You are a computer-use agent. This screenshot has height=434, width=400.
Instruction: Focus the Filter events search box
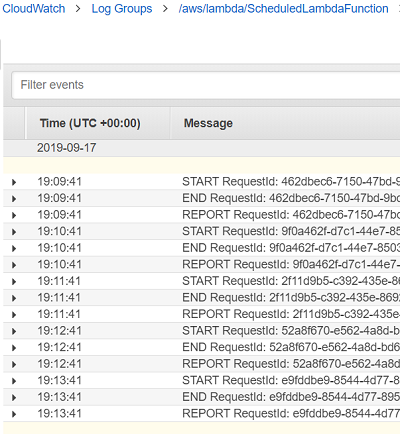(206, 85)
